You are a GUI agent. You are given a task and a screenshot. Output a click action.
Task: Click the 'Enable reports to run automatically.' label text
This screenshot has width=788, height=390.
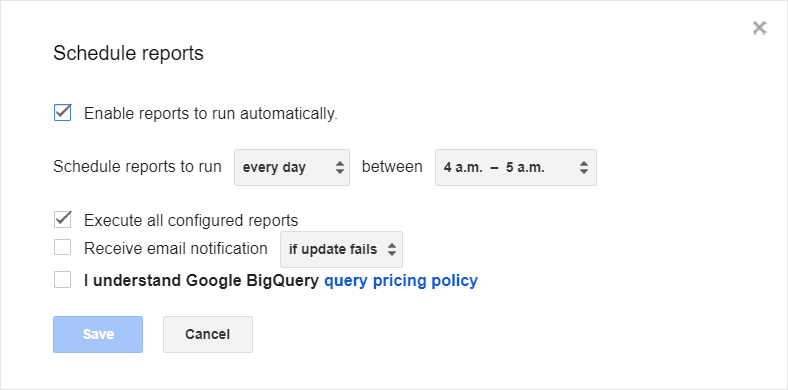[211, 114]
